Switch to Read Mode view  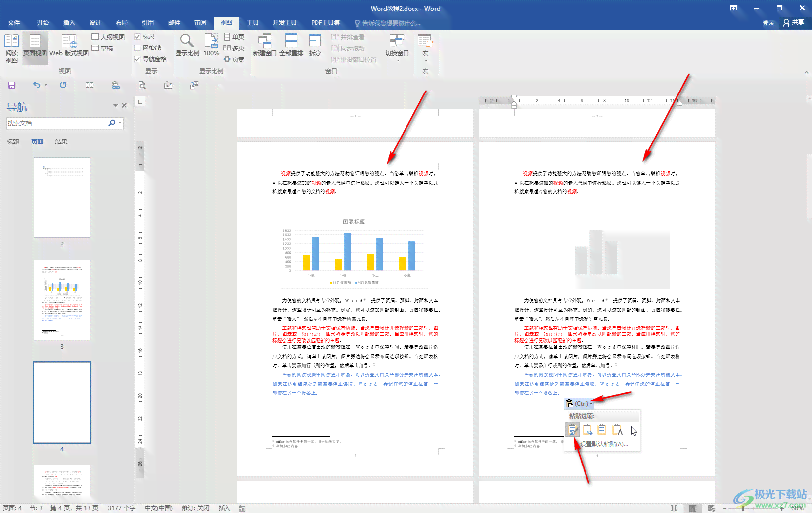(x=11, y=48)
